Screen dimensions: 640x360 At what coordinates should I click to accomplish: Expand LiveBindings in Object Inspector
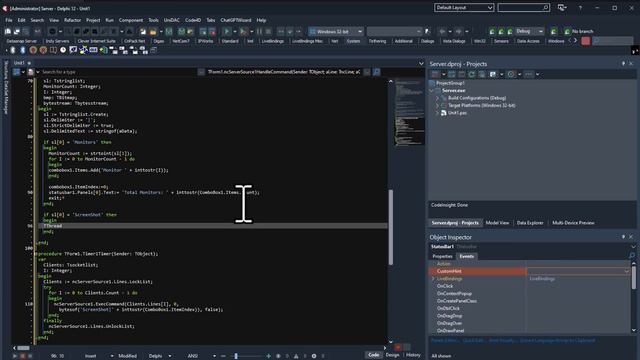(433, 278)
